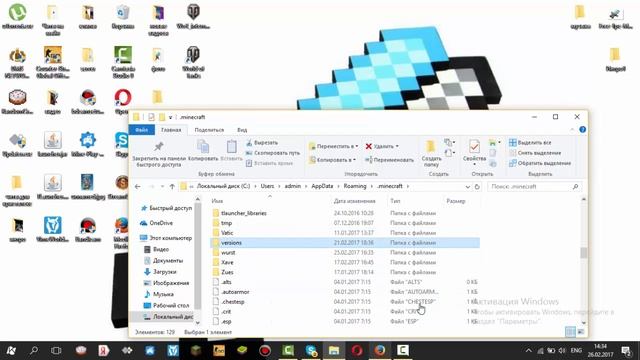Screen dimensions: 640x360
Task: Click the Roaming breadcrumb segment
Action: [355, 186]
